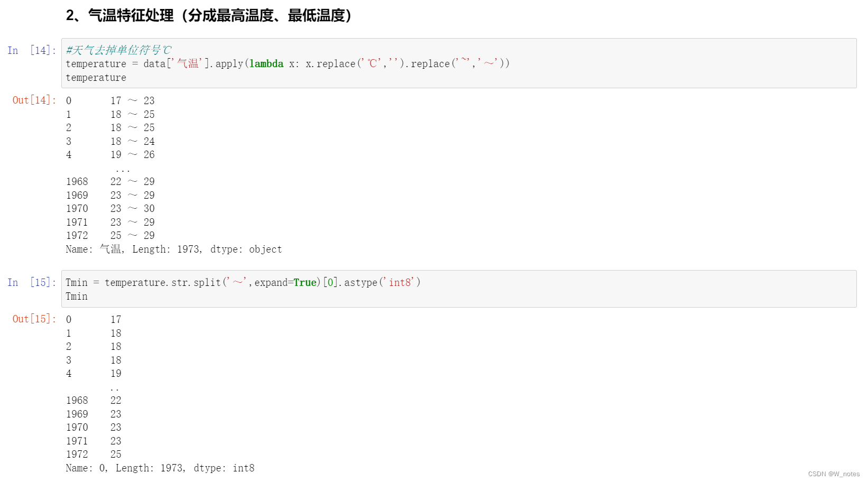Click the In [14] cell prompt
The image size is (868, 482).
pyautogui.click(x=32, y=51)
